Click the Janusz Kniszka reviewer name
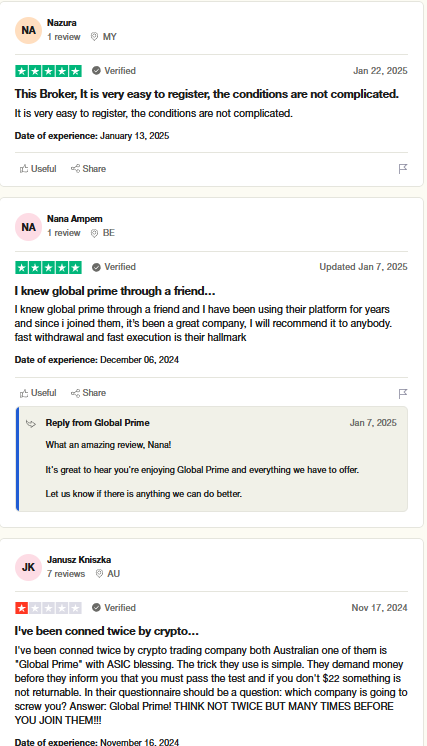 79,560
